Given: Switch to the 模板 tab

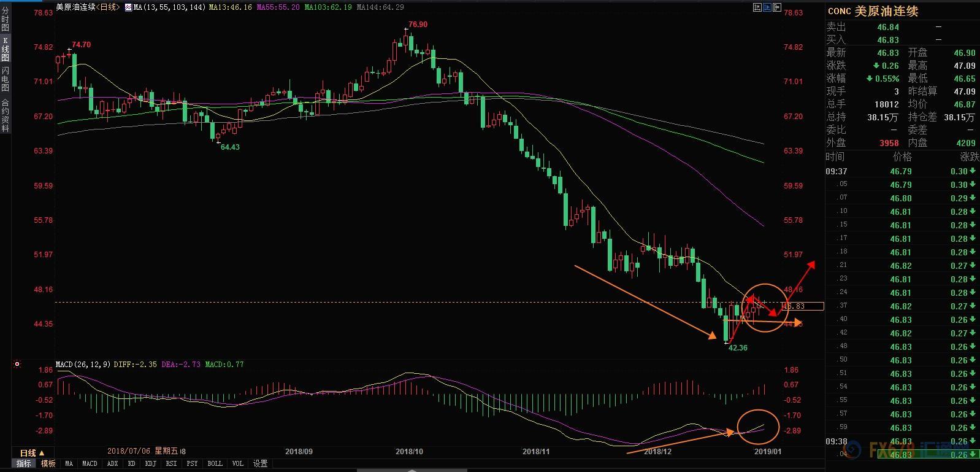Looking at the screenshot, I should point(48,463).
